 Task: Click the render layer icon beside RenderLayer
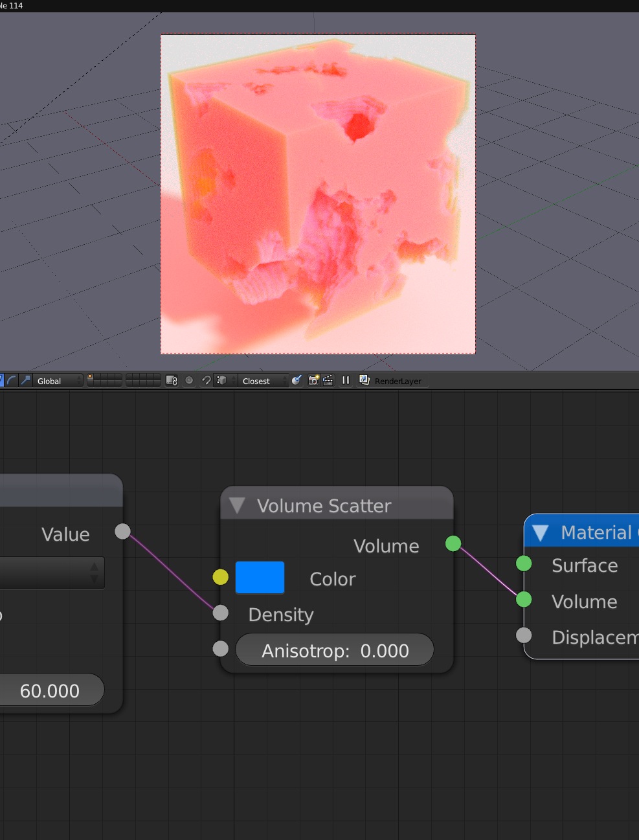click(364, 381)
